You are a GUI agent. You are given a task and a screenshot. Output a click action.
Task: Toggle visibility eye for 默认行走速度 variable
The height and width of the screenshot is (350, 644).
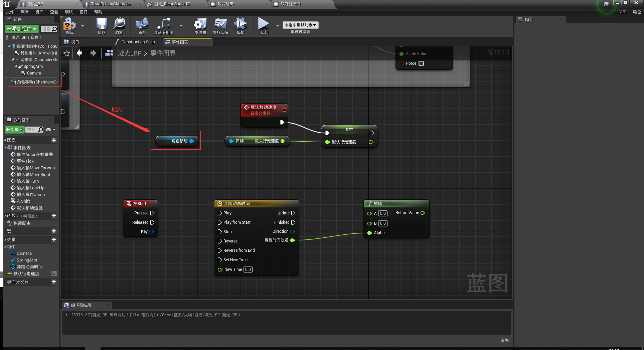click(x=54, y=274)
